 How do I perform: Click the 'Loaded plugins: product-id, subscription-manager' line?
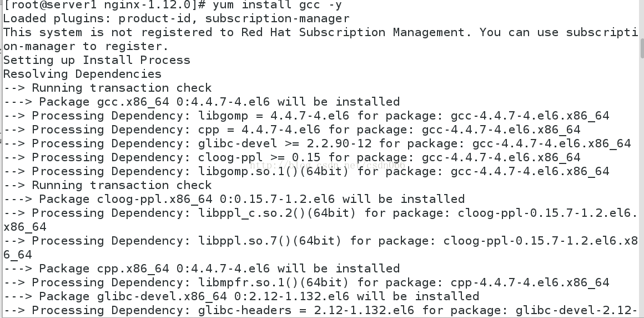pos(177,18)
